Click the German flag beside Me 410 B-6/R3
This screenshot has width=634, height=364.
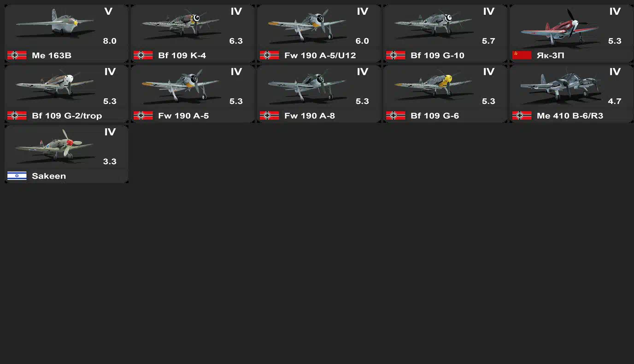(x=522, y=116)
